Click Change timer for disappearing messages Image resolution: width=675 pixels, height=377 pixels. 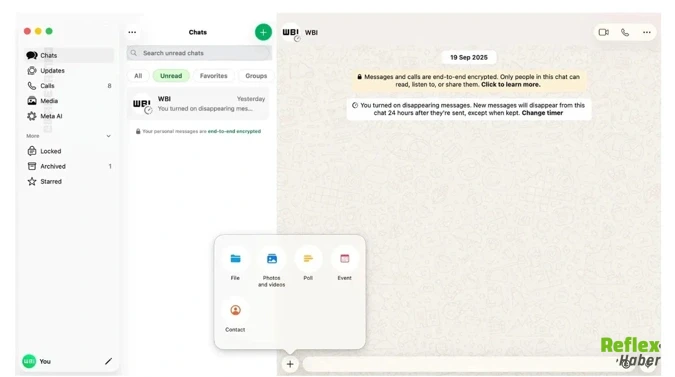coord(542,113)
